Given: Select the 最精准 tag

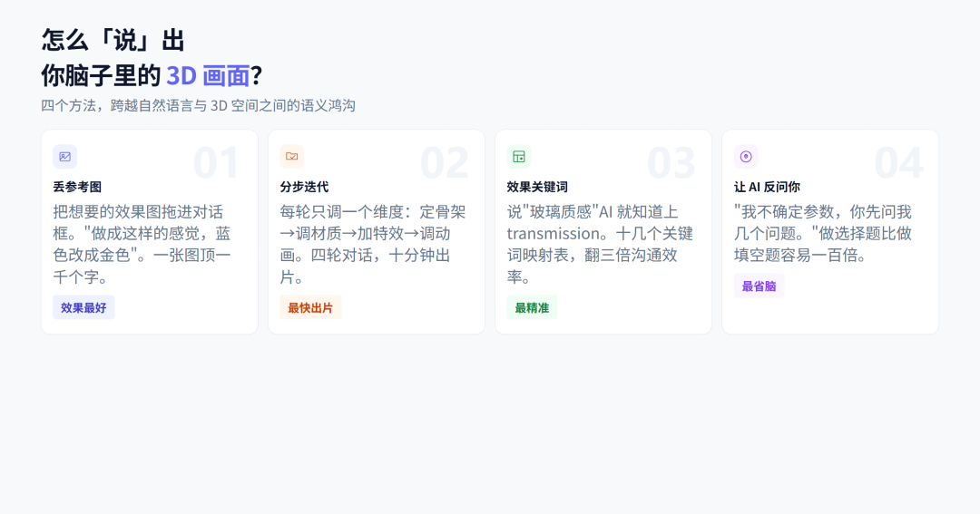Looking at the screenshot, I should [x=532, y=307].
